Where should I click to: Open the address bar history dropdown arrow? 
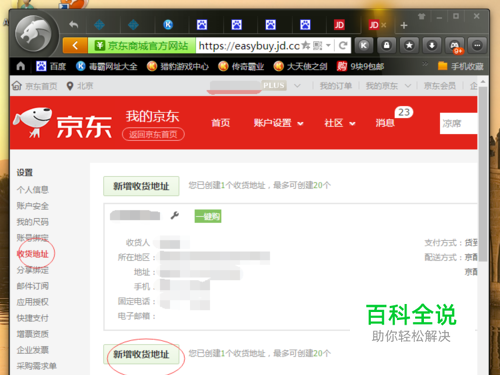tap(328, 45)
